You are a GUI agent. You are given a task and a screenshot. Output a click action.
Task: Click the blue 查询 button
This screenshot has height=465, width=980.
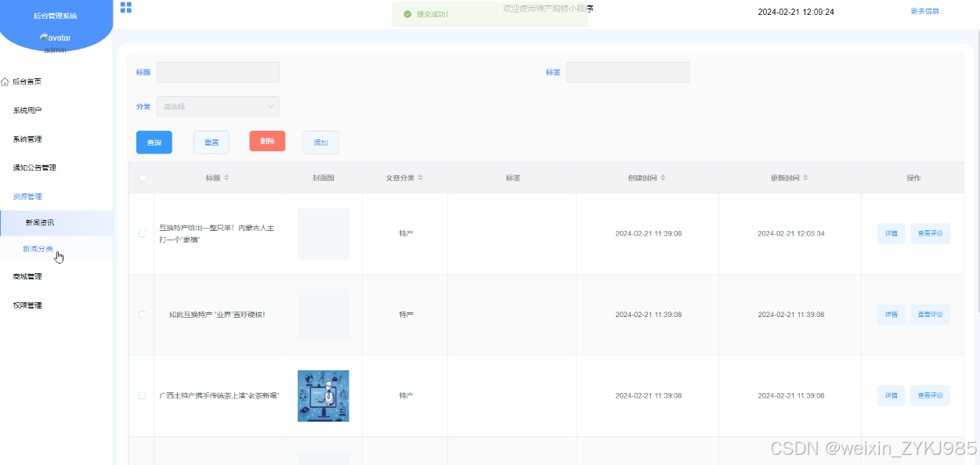tap(154, 142)
